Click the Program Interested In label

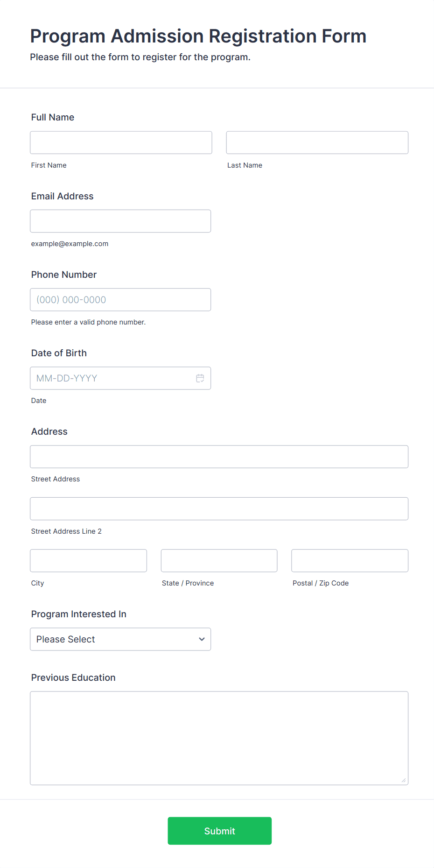[x=79, y=614]
